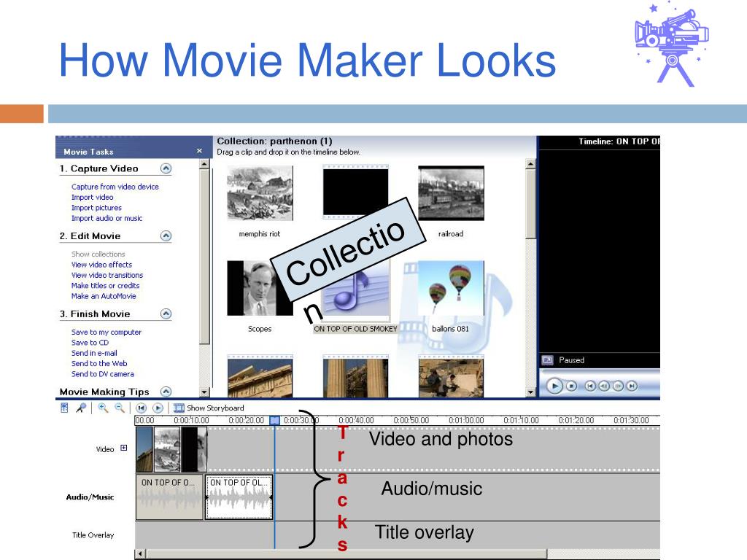Select the highlighted audio clip ON TOP OF OL...

tap(239, 497)
